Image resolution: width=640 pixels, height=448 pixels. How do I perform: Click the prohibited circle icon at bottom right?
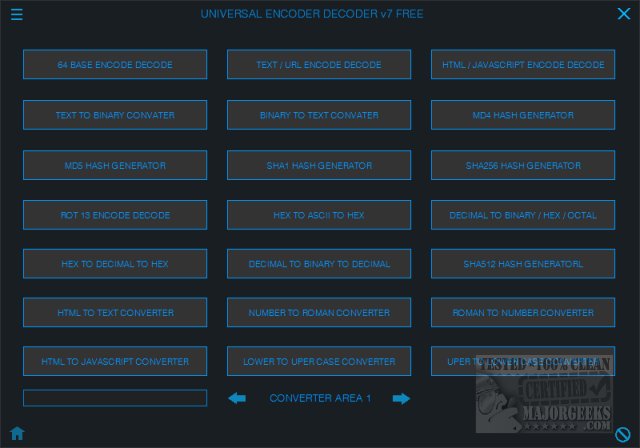[622, 435]
